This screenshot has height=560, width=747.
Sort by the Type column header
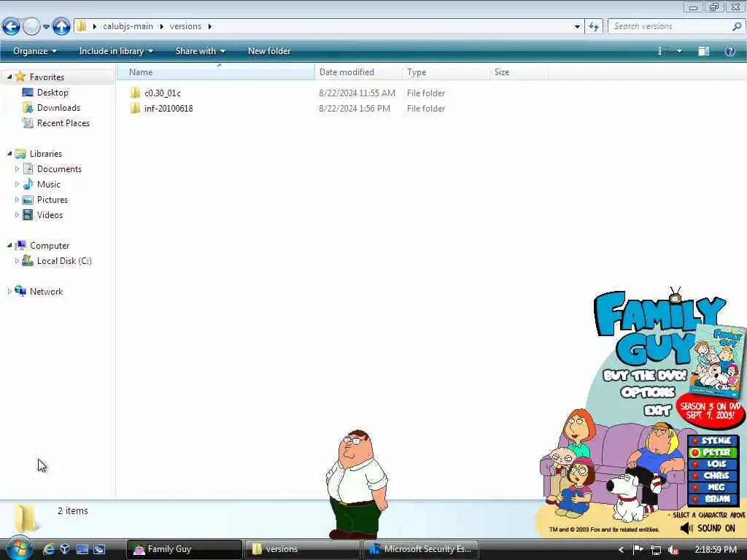pos(446,72)
